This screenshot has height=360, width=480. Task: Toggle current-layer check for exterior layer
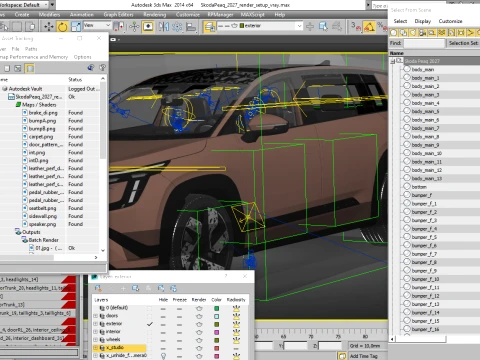pos(149,324)
